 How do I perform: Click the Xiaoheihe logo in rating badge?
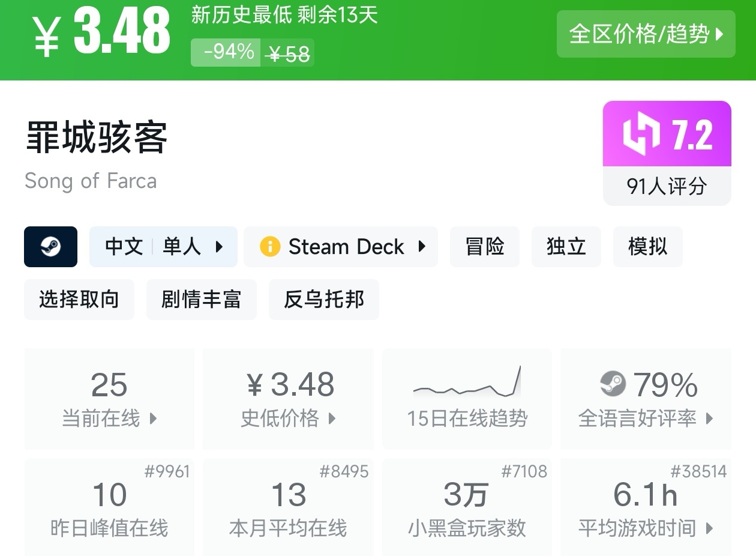click(641, 133)
